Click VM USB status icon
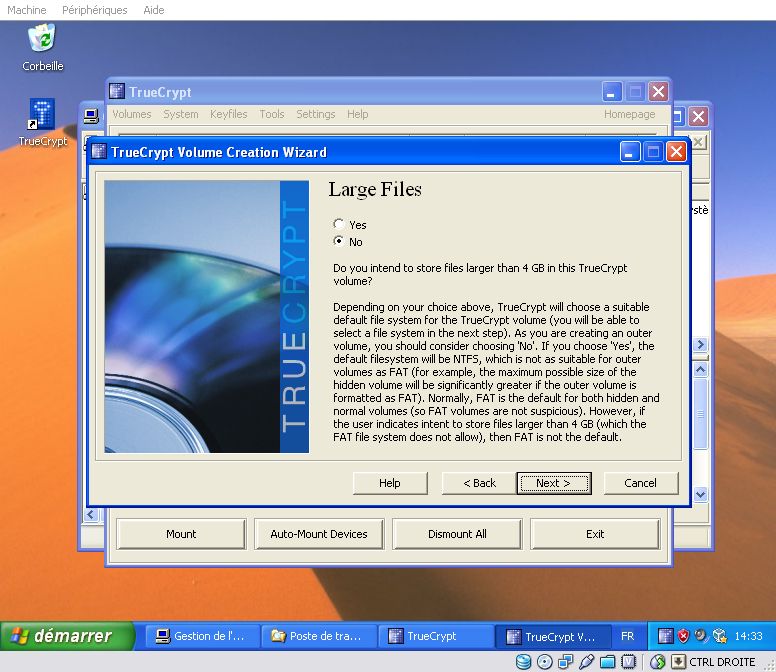776x672 pixels. [586, 662]
